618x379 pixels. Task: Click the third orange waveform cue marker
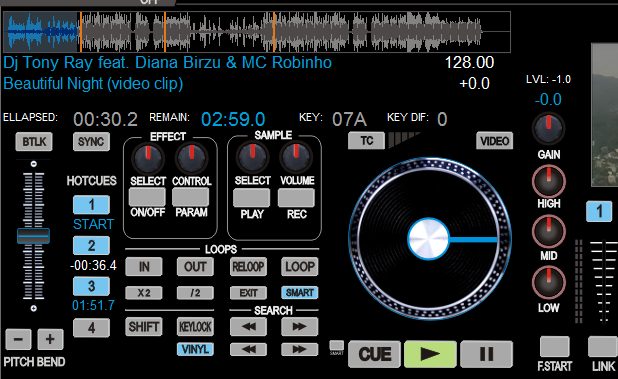(x=274, y=32)
